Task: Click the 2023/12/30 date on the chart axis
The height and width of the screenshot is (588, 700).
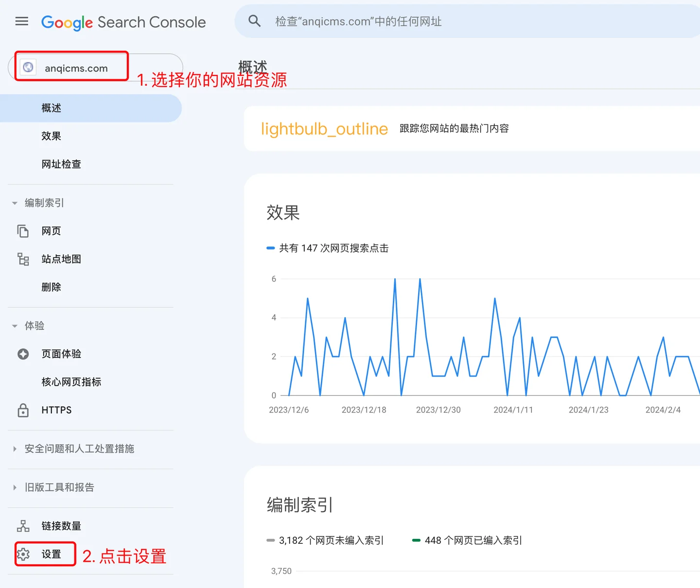Action: click(x=438, y=410)
